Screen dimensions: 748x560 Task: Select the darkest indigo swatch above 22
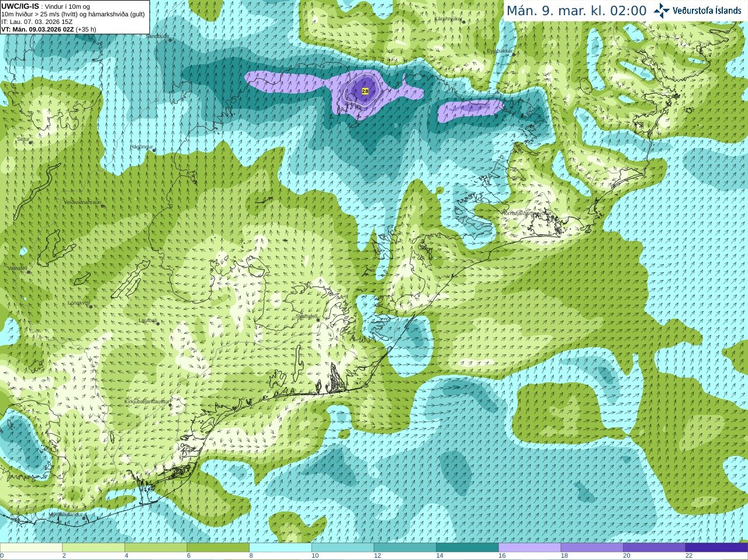(x=716, y=548)
